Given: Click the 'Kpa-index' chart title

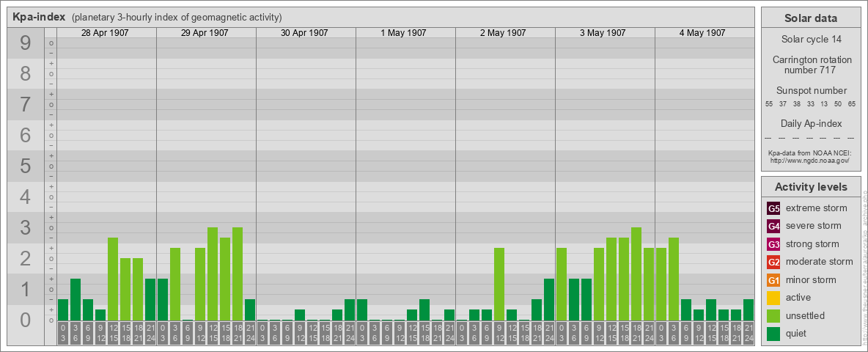Looking at the screenshot, I should 40,17.
